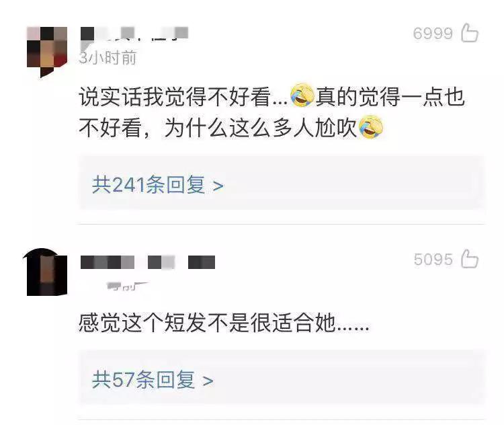Select comment text 感觉这个短发不是很适合她
504x425 pixels.
pyautogui.click(x=208, y=323)
